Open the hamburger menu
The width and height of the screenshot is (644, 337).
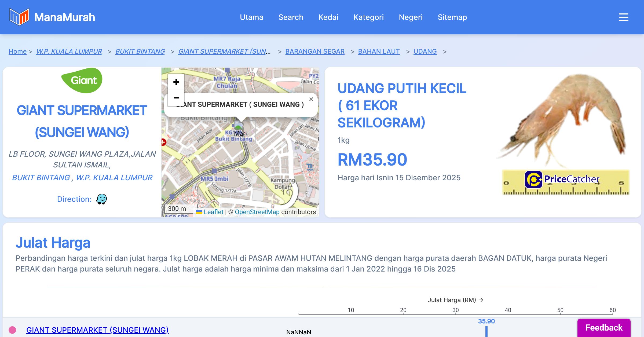click(623, 17)
